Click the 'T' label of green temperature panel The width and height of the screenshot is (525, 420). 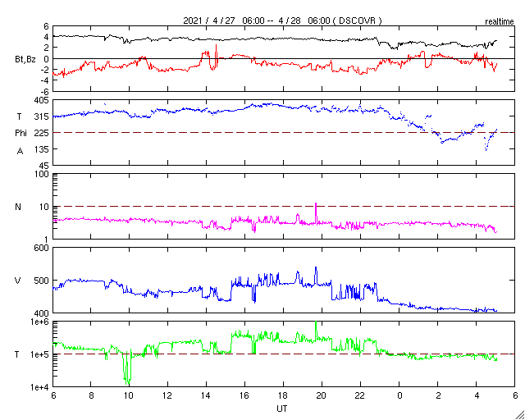click(17, 354)
